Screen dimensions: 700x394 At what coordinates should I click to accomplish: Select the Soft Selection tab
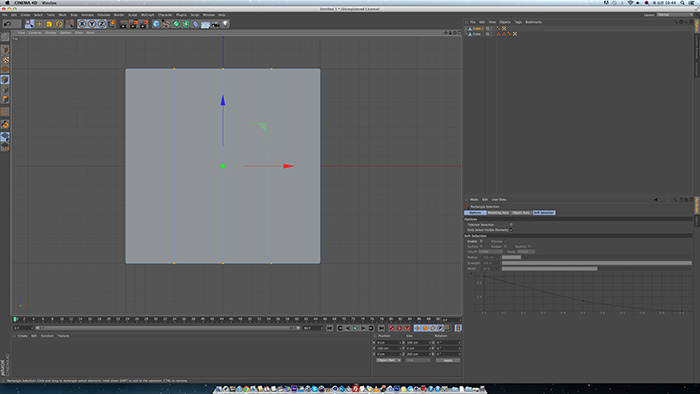point(544,213)
